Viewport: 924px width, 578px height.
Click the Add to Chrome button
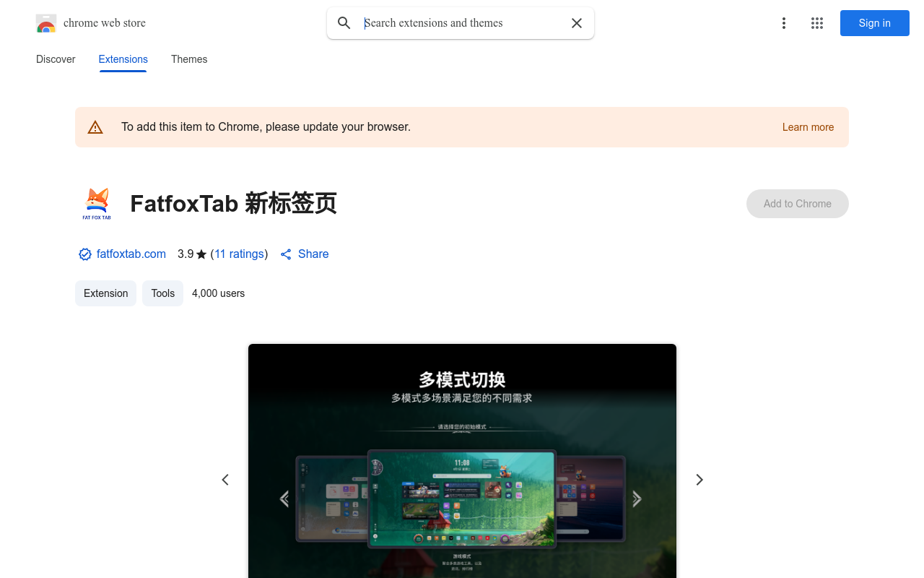798,204
